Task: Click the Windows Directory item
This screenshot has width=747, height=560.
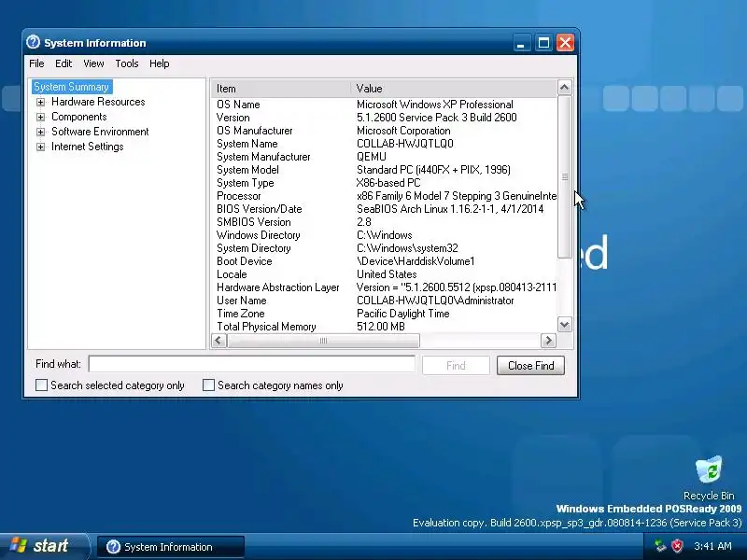Action: (259, 236)
